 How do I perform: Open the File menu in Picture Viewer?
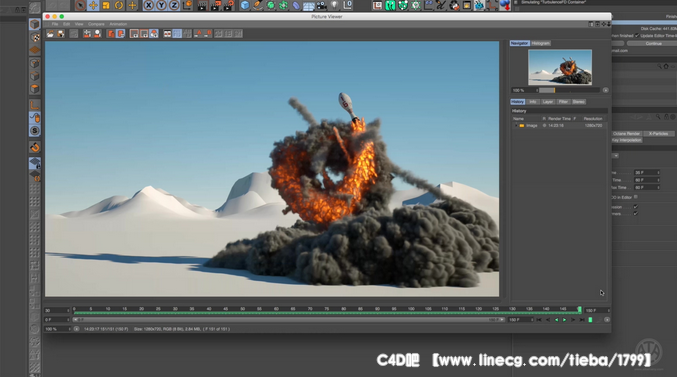pos(55,24)
